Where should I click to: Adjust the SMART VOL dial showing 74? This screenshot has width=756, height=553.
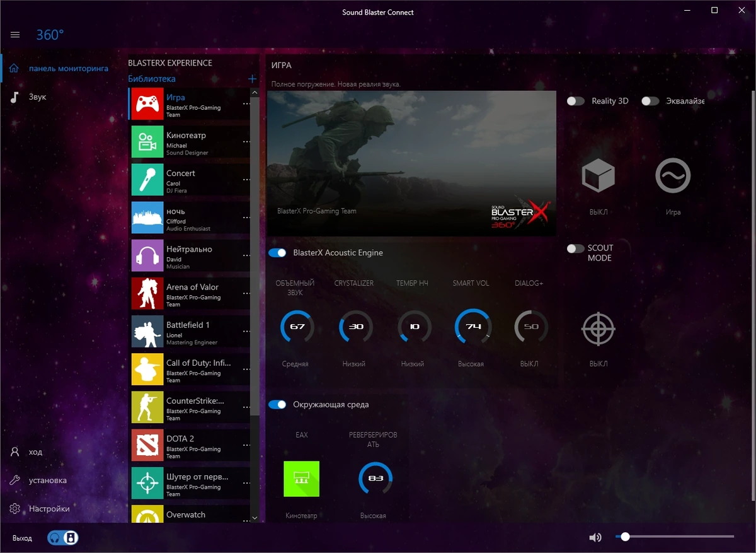pos(472,327)
